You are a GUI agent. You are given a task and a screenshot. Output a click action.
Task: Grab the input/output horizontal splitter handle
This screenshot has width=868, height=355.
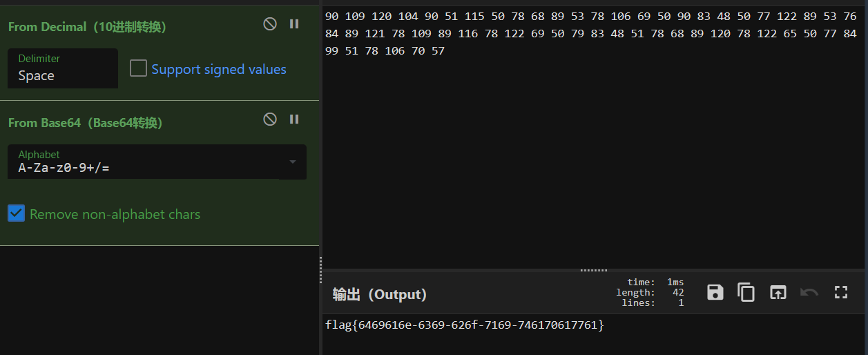pos(594,270)
